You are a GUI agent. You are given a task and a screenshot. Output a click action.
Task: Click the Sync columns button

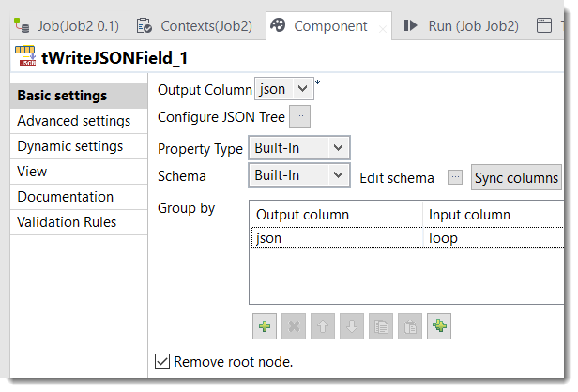pos(517,178)
